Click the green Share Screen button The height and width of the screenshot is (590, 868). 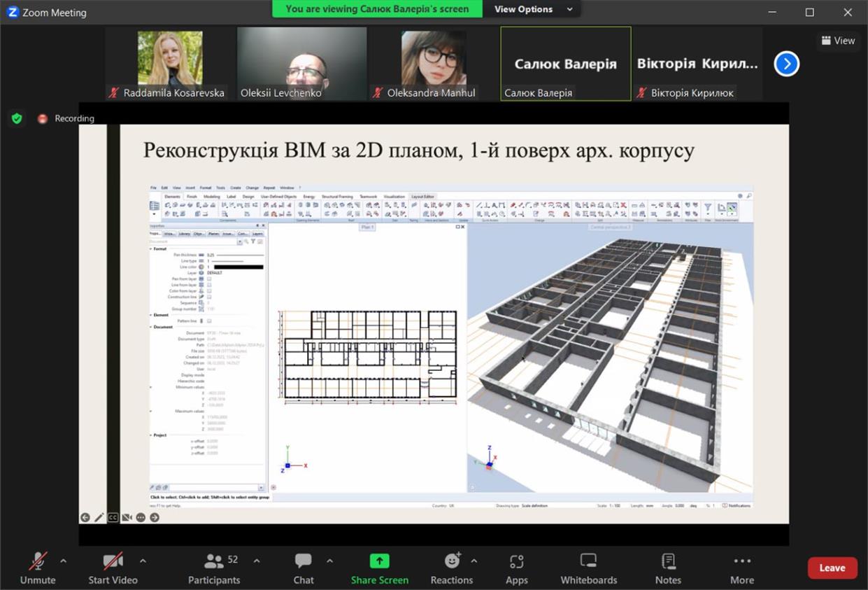[x=379, y=568]
